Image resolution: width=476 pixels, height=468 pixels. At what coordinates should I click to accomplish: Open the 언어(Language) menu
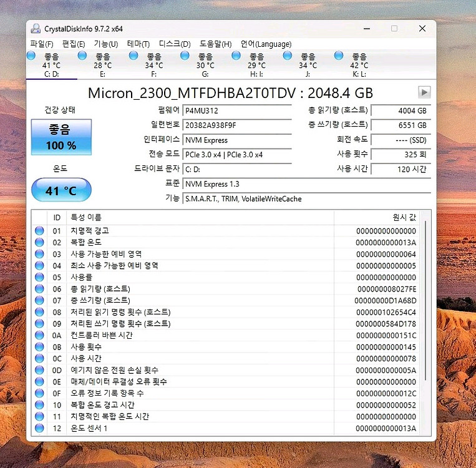coord(266,44)
